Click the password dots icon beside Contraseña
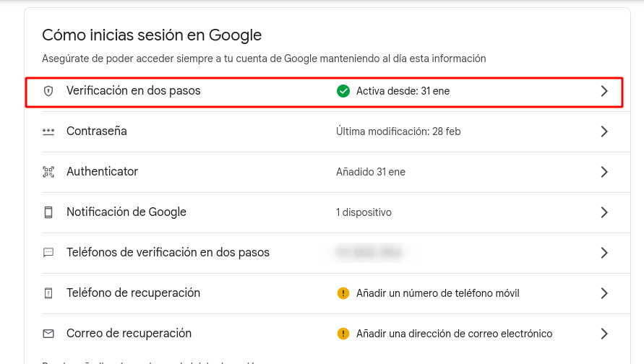644x364 pixels. tap(48, 131)
